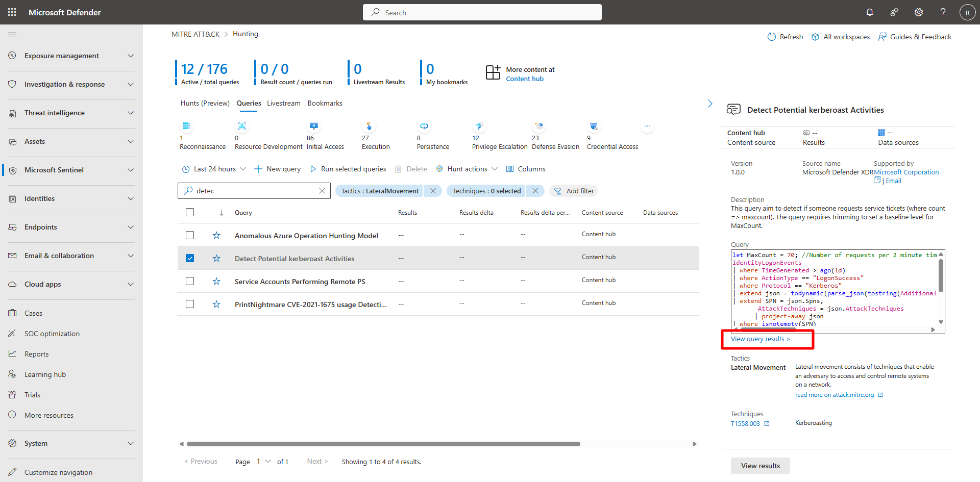The image size is (980, 482).
Task: Click the Persistence tactic icon
Action: 424,126
